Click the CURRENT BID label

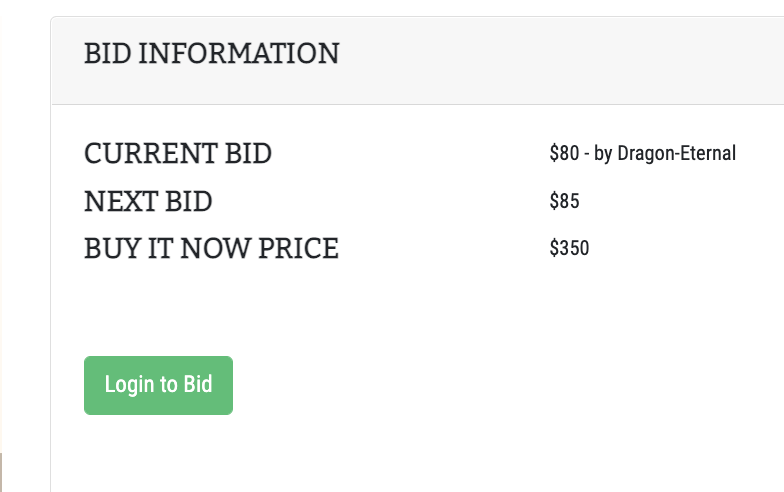(x=178, y=153)
